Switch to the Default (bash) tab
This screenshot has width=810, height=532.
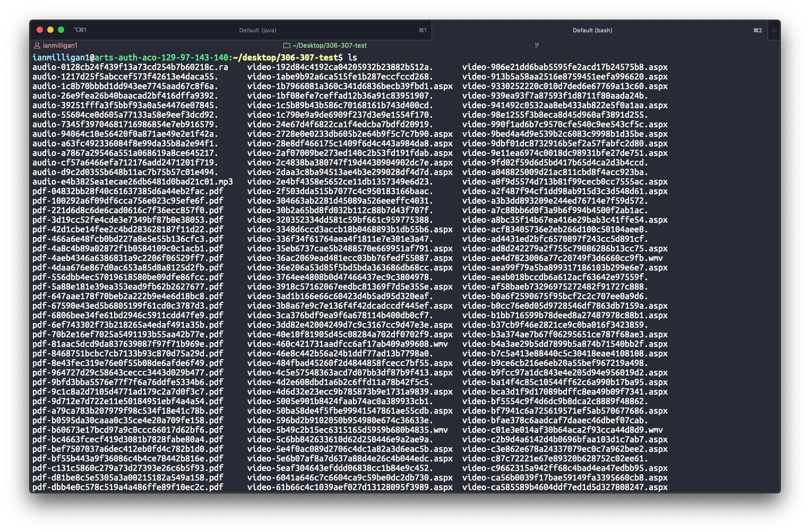(x=592, y=30)
